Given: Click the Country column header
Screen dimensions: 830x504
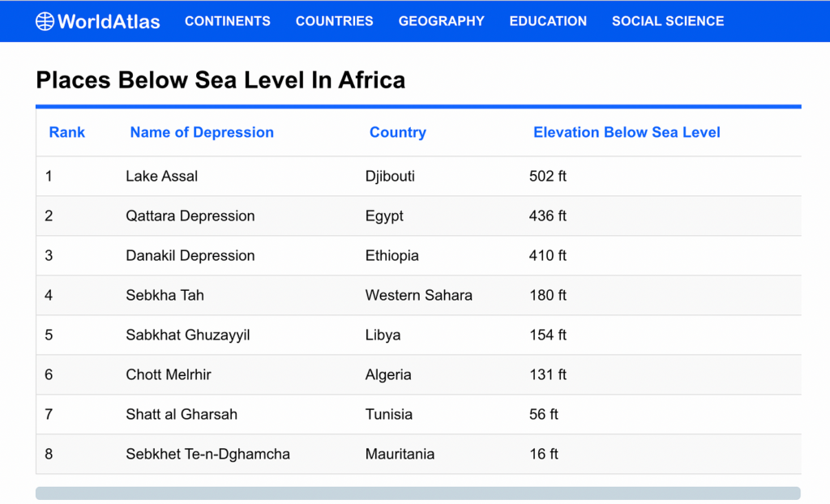Looking at the screenshot, I should point(397,132).
